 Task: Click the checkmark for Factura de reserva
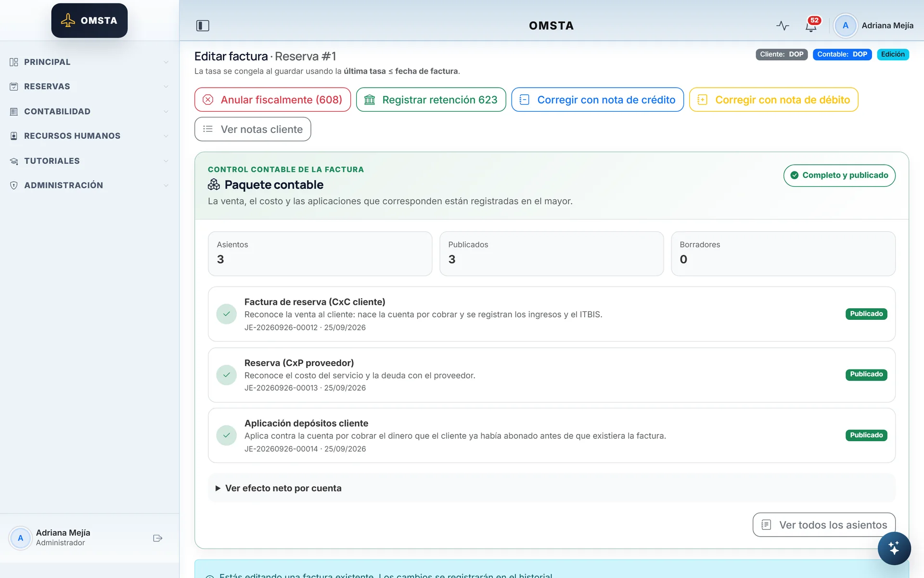click(x=226, y=314)
